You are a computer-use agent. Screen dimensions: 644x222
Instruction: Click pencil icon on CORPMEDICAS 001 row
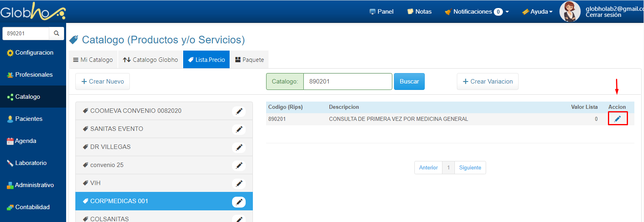239,202
